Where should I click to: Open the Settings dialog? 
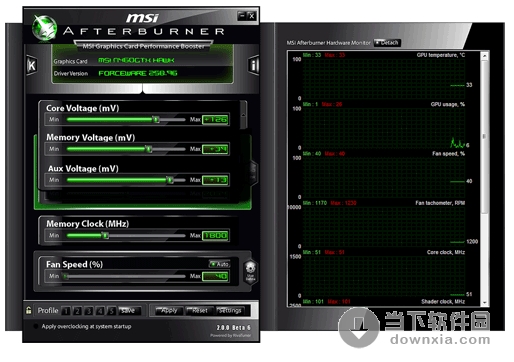(230, 311)
